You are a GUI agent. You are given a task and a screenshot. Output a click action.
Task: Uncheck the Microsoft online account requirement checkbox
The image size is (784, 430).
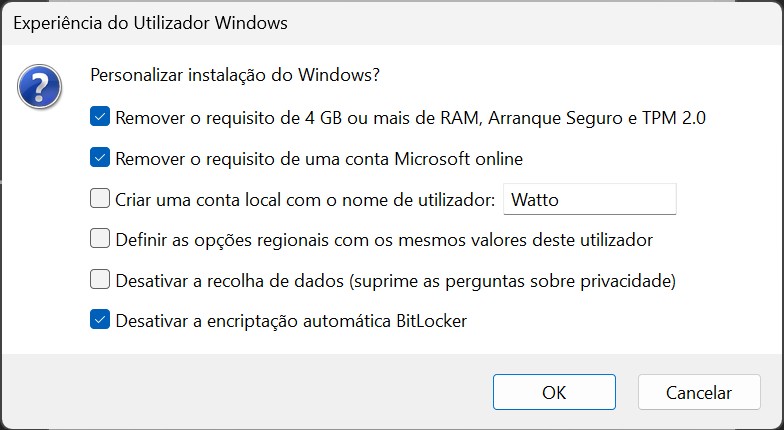coord(100,158)
